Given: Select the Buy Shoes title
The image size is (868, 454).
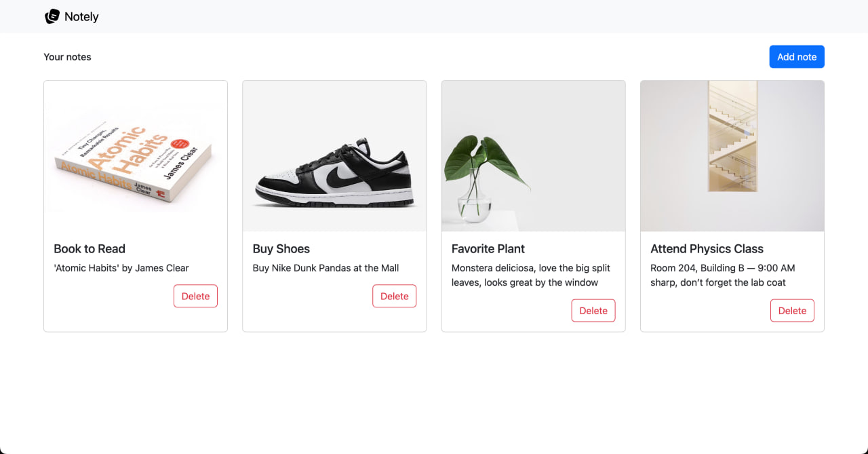Looking at the screenshot, I should 281,249.
